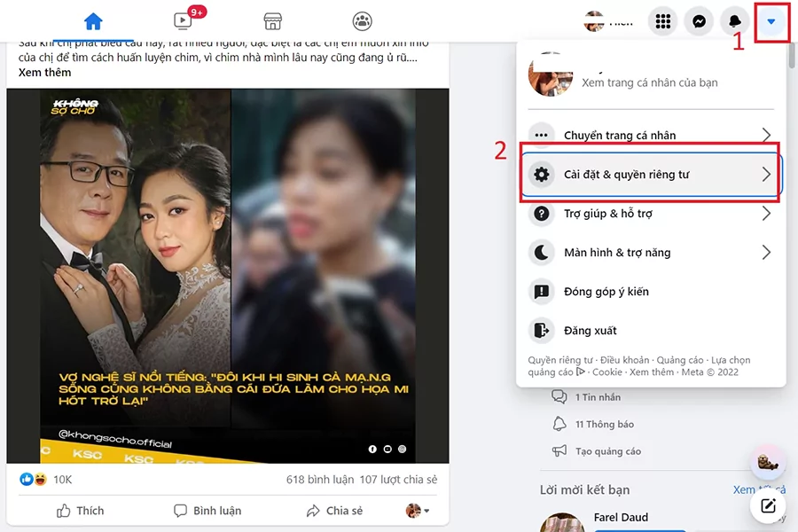The height and width of the screenshot is (532, 798).
Task: Click profile avatar in top bar
Action: click(x=593, y=21)
